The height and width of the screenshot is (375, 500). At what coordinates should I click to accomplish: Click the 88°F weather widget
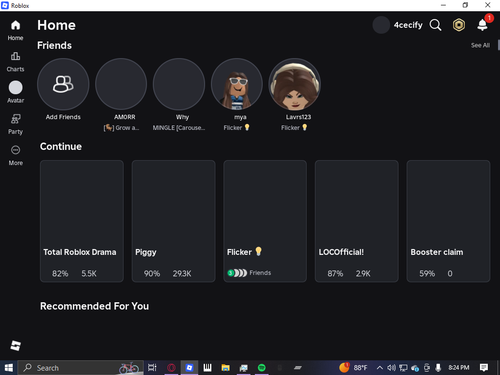click(353, 368)
